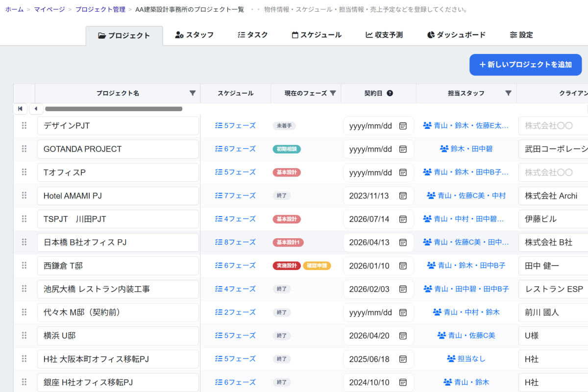This screenshot has height=392, width=588.
Task: Click 実施設計 phase badge
Action: tap(287, 266)
